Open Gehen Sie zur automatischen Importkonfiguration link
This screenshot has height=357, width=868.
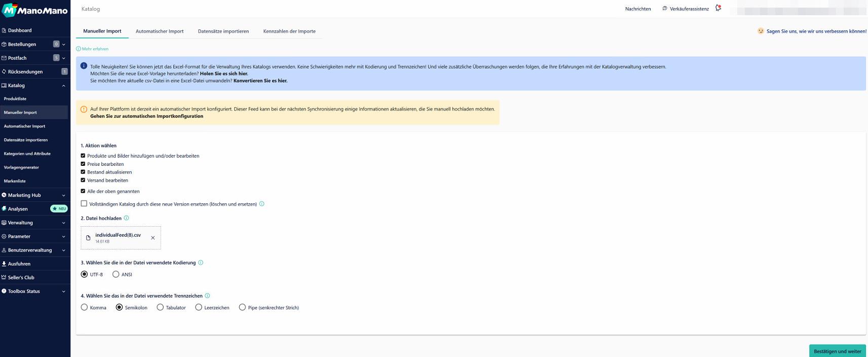(147, 116)
